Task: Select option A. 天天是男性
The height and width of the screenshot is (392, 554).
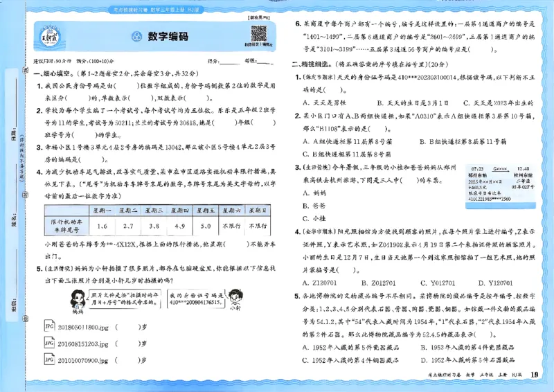Action: click(324, 103)
